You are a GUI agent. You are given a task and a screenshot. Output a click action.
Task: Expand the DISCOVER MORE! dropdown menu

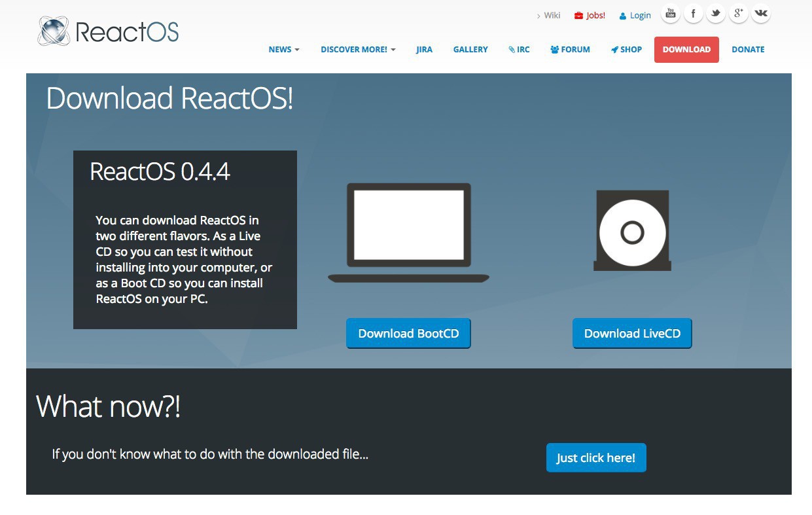[358, 49]
